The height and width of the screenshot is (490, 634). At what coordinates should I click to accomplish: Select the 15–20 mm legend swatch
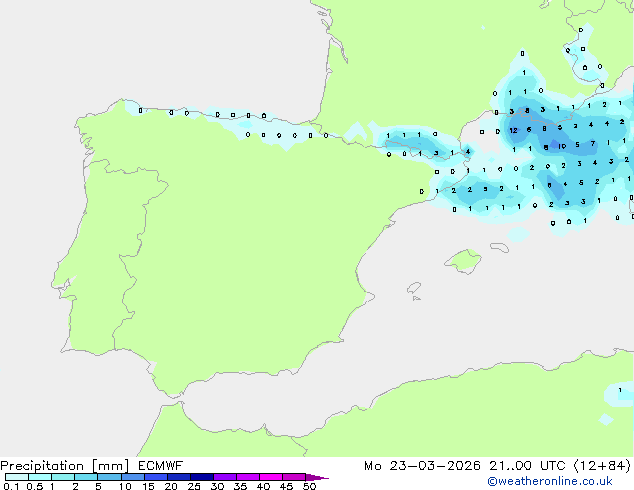(155, 477)
